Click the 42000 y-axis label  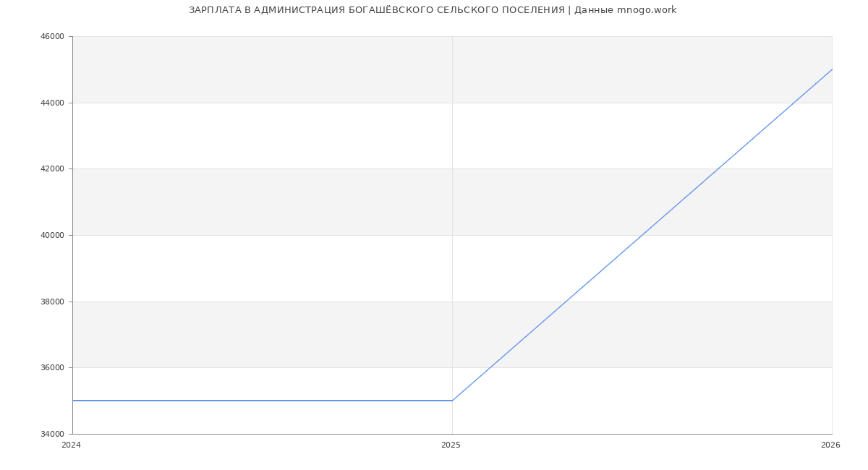[52, 169]
